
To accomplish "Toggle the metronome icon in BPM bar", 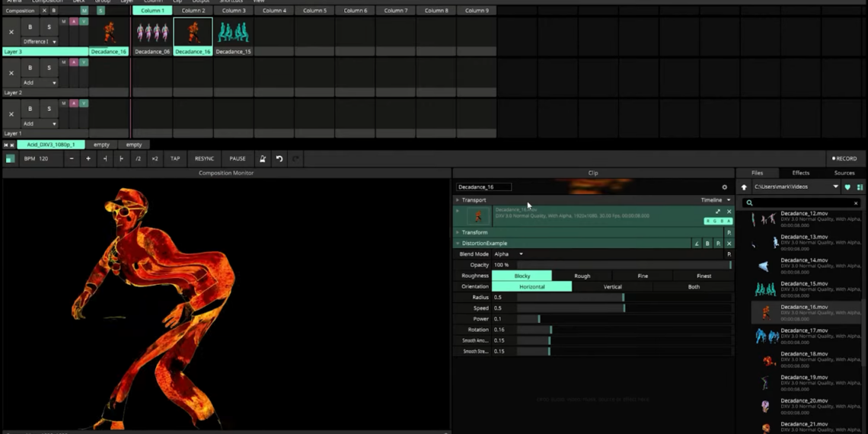I will (263, 158).
